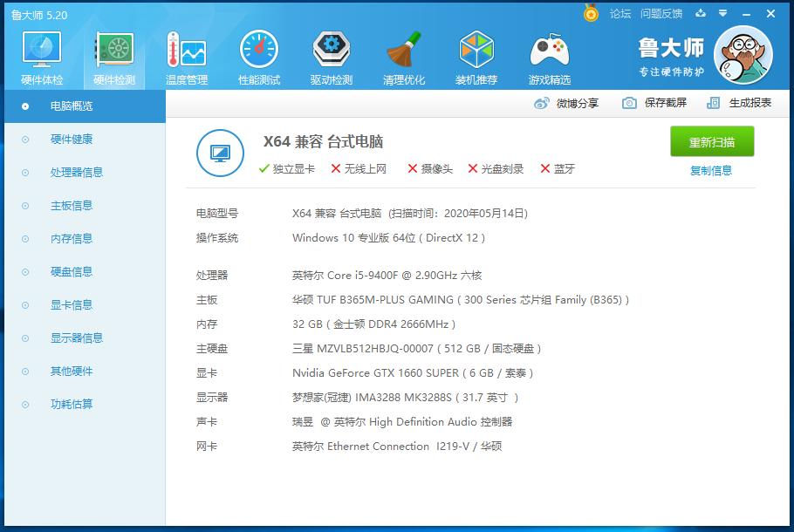Image resolution: width=794 pixels, height=532 pixels.
Task: Open the 驱动检测 driver detection tool
Action: pos(330,55)
